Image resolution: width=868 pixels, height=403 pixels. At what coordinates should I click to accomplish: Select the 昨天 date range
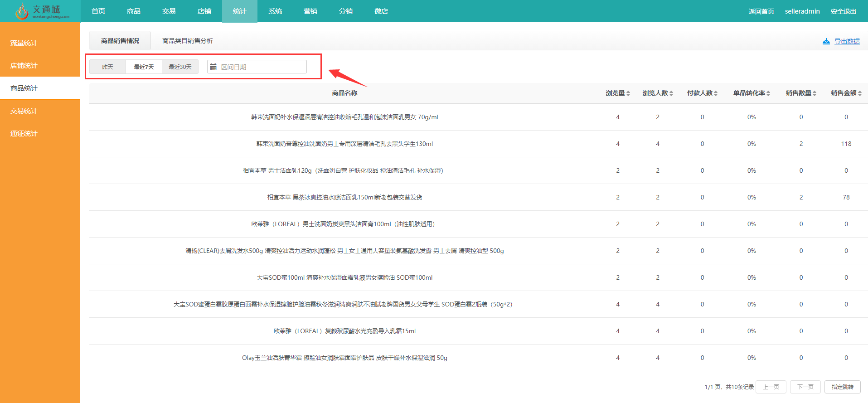(x=107, y=67)
